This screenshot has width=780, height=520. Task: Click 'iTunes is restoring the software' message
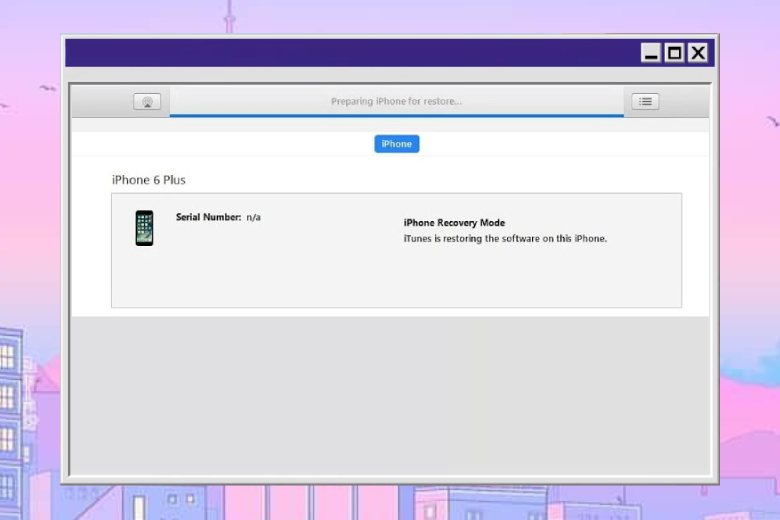pos(505,239)
